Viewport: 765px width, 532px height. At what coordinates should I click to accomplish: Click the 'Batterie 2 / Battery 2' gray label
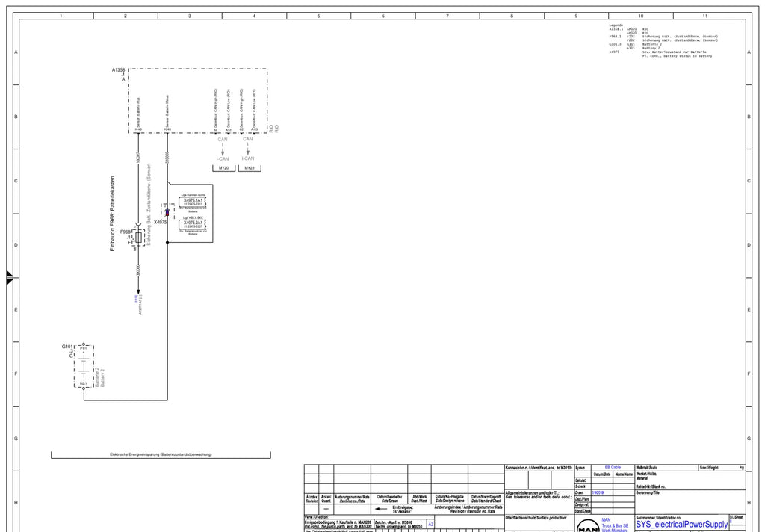click(x=99, y=377)
